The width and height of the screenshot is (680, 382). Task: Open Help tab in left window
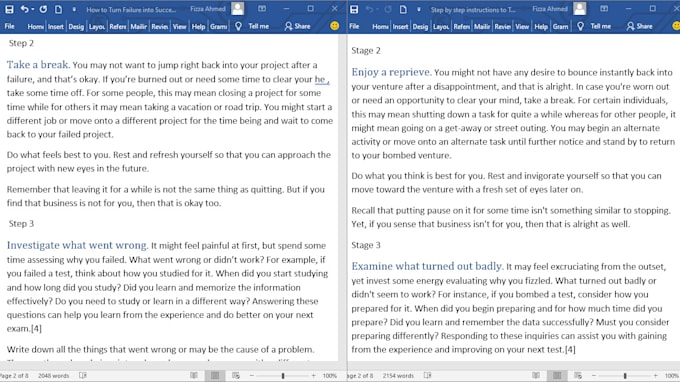click(x=198, y=26)
